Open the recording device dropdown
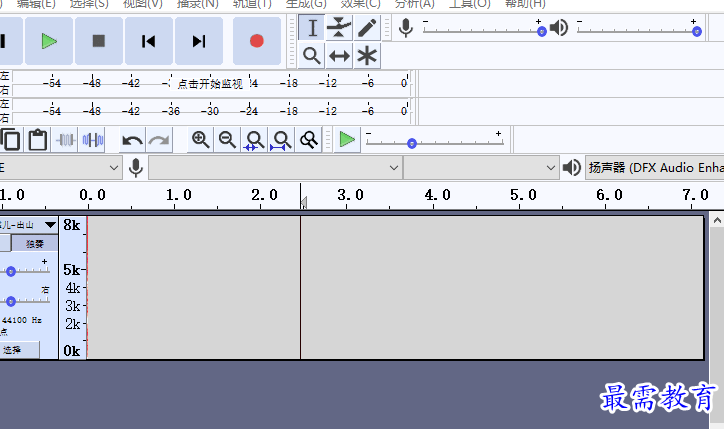 click(x=275, y=168)
